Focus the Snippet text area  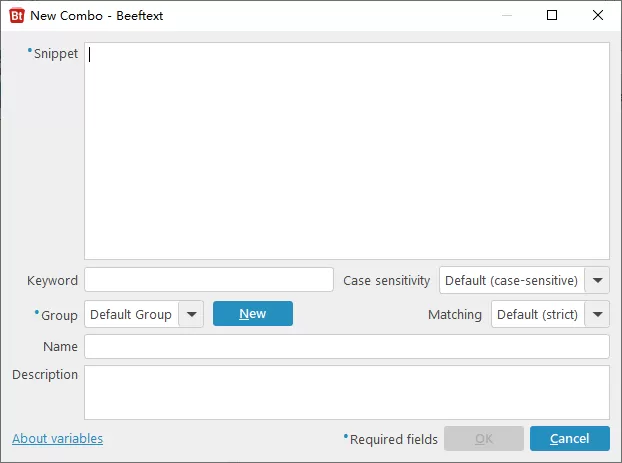point(346,150)
